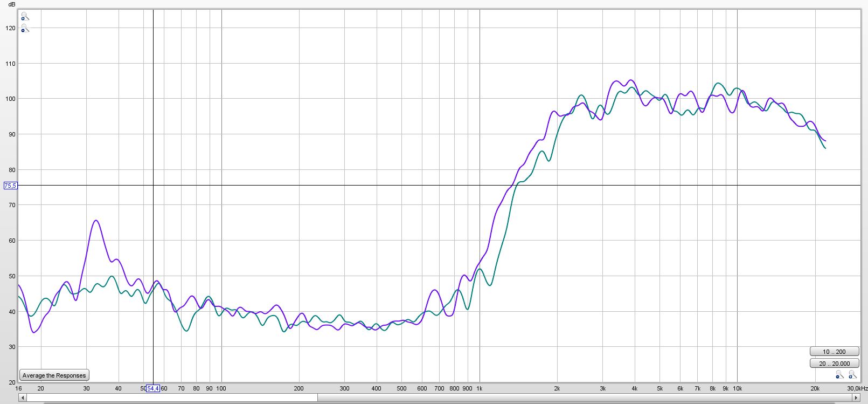Zoom in on the horizontal frequency axis
The width and height of the screenshot is (868, 404).
[x=852, y=374]
